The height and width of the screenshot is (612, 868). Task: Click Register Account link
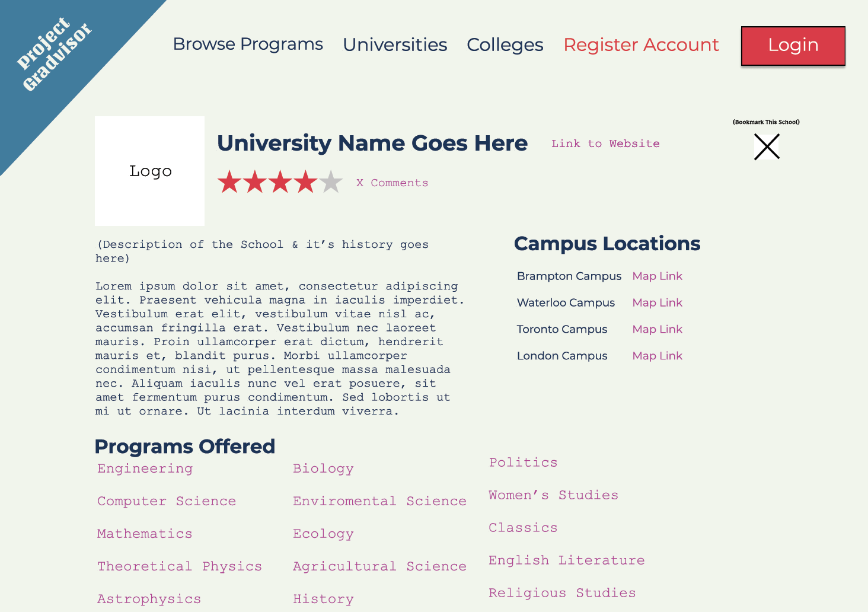(x=641, y=45)
